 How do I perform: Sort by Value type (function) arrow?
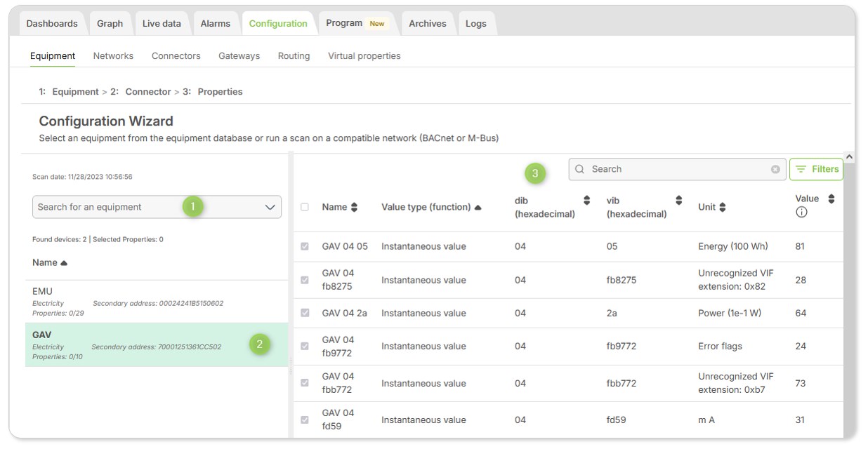coord(478,208)
